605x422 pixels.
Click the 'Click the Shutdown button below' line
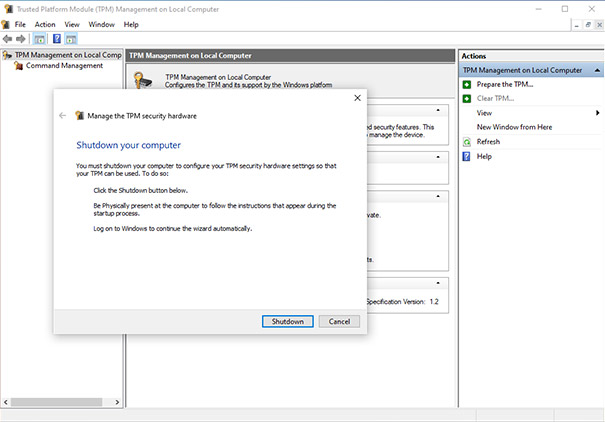click(x=140, y=191)
